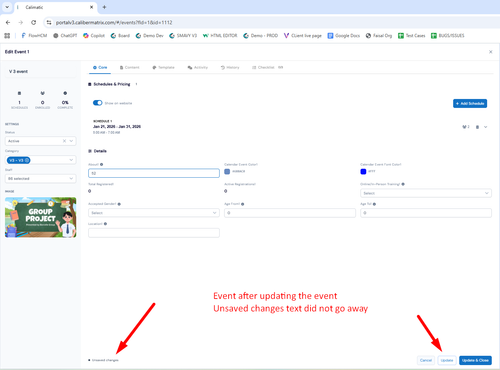Open the BUGS/ISSUES bookmark
This screenshot has width=500, height=370.
click(x=448, y=35)
